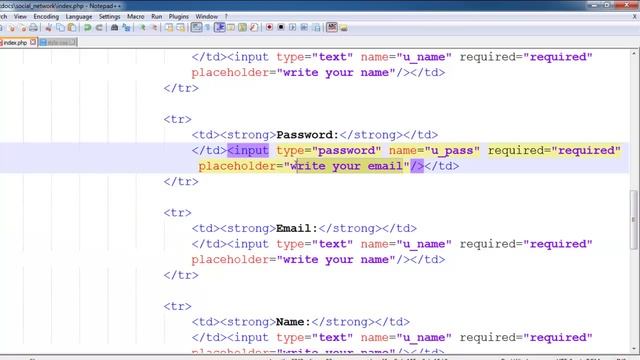Paste using the clipboard toolbar icon

pyautogui.click(x=72, y=28)
